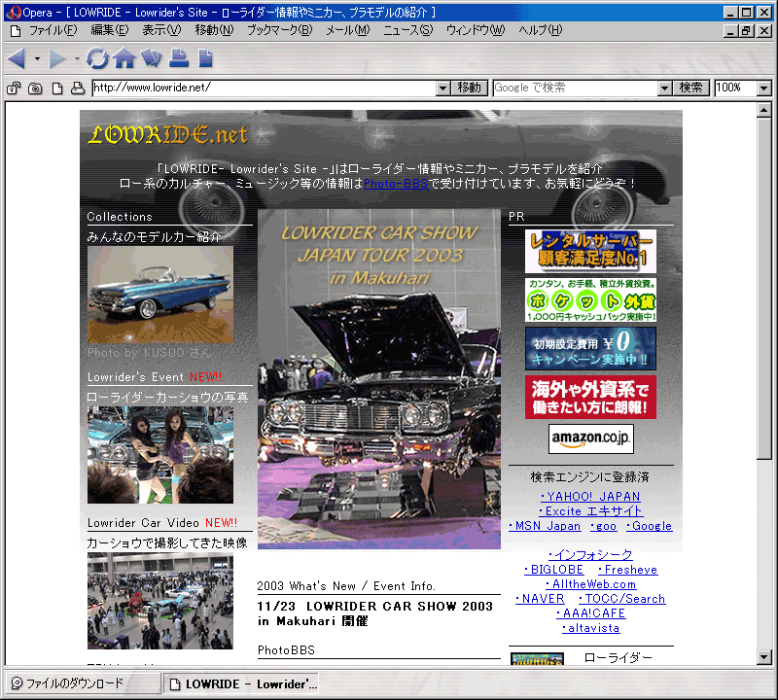Click the padlock security icon

click(x=14, y=88)
